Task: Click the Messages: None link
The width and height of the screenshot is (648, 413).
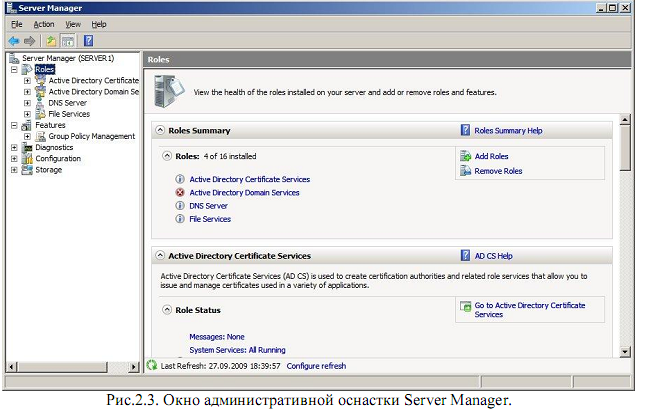Action: click(x=217, y=337)
